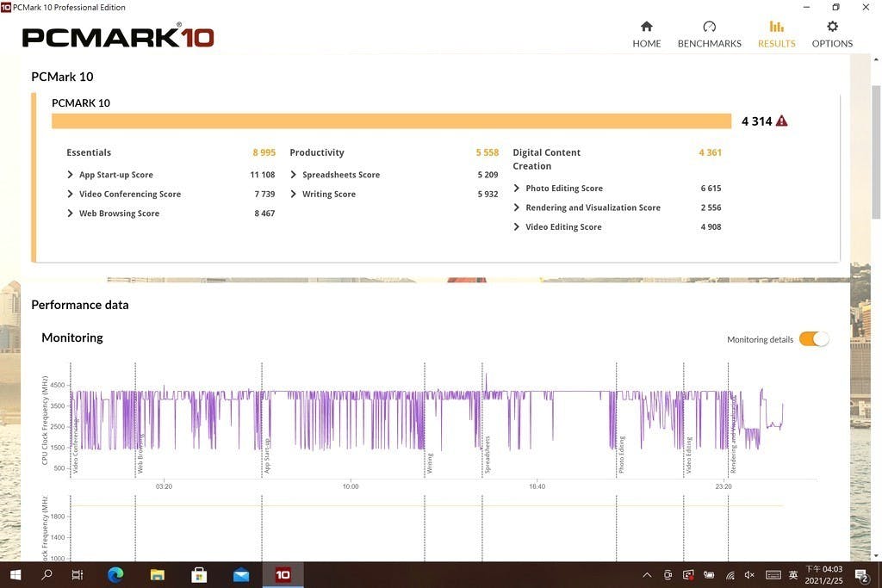
Task: Toggle the Monitoring details switch
Action: [814, 339]
